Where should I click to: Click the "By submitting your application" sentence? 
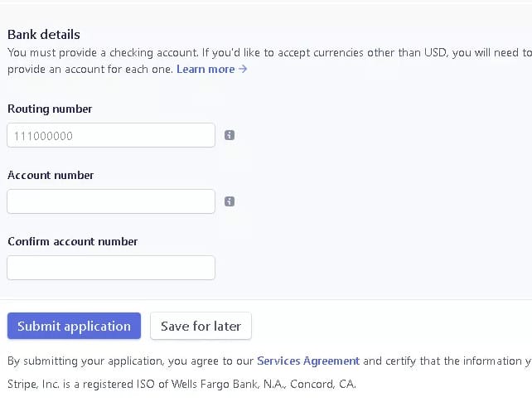click(x=270, y=361)
